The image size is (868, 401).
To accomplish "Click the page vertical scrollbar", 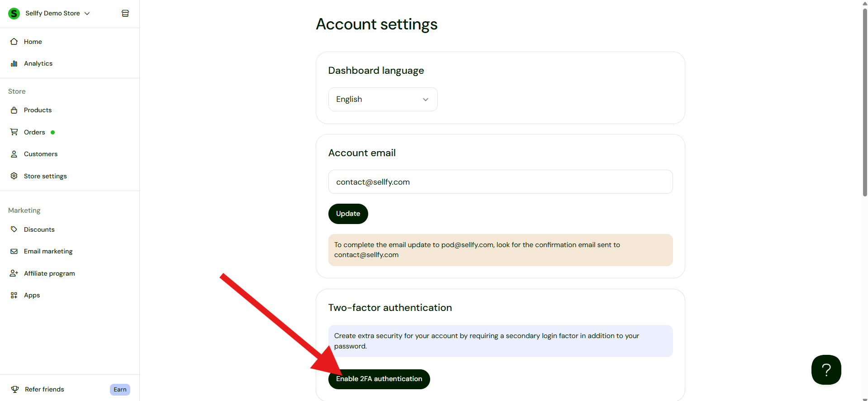I will [x=864, y=102].
